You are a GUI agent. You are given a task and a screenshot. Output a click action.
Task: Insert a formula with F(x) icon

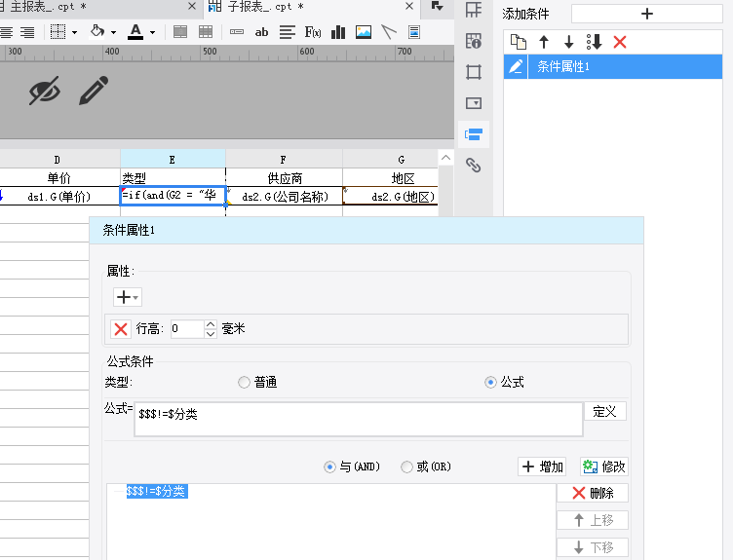313,32
